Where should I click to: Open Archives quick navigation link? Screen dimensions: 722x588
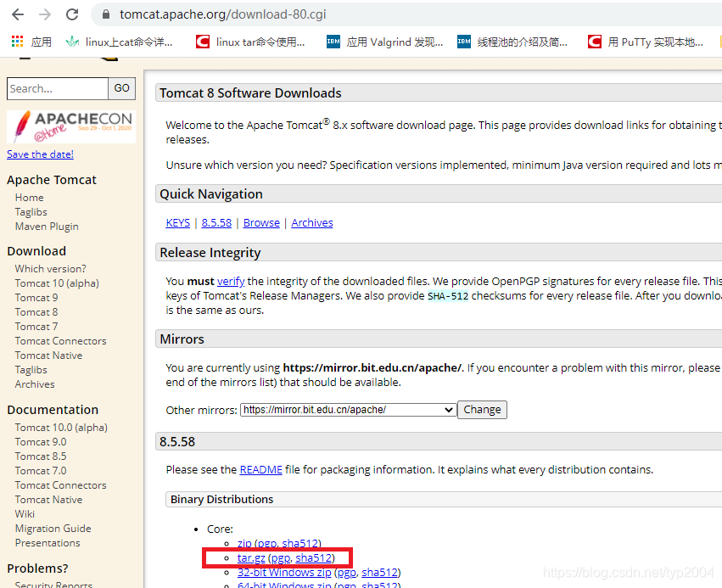pos(312,223)
